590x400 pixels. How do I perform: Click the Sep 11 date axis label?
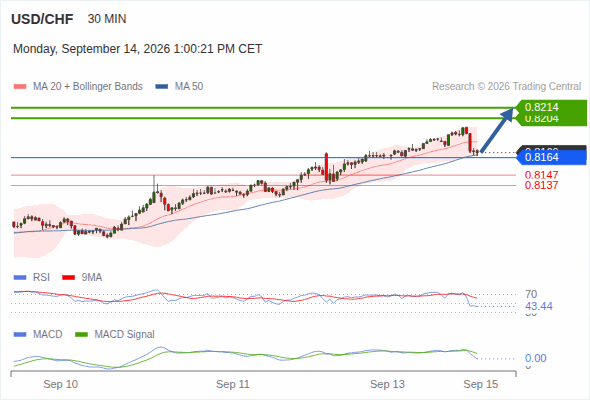point(233,385)
